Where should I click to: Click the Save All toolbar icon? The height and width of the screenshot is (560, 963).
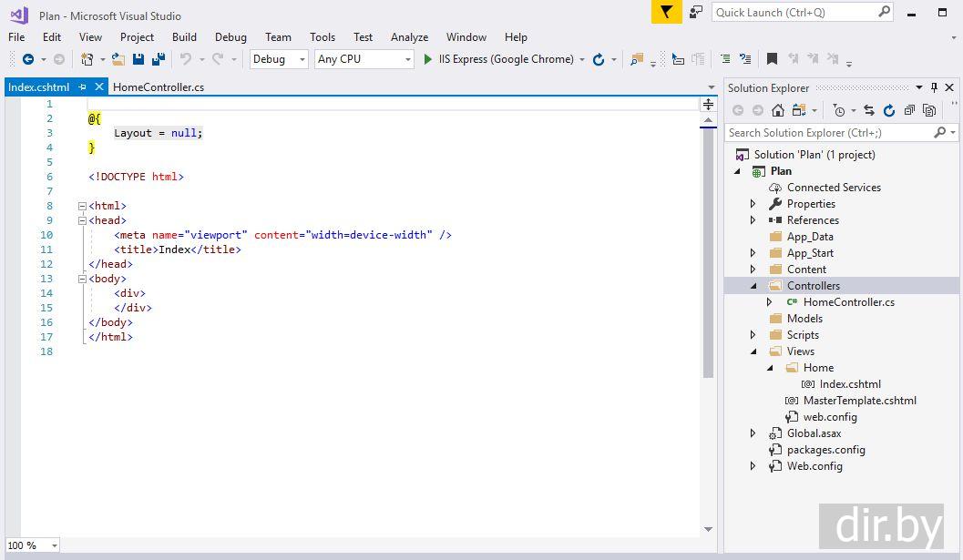tap(158, 59)
